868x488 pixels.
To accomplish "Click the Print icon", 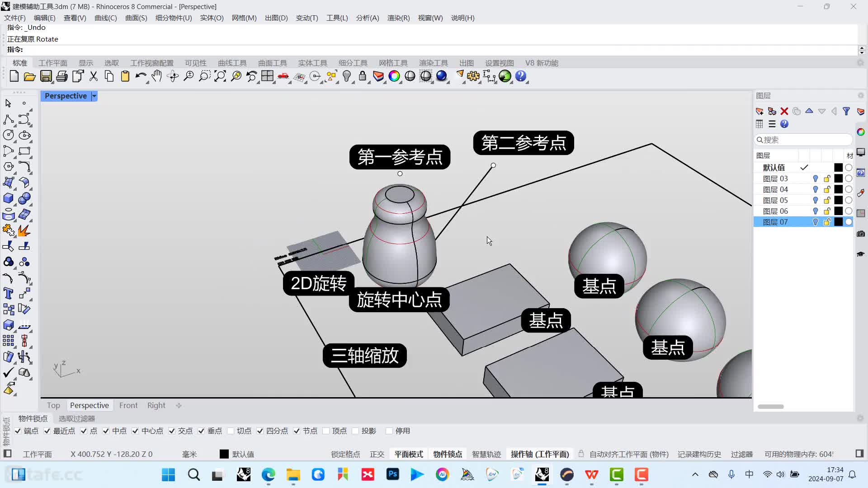I will pos(62,76).
